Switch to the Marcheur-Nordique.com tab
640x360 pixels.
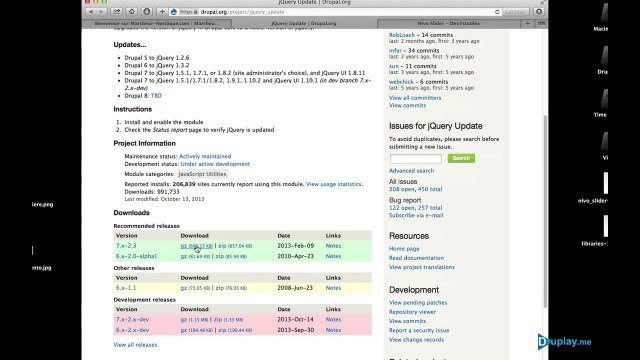pyautogui.click(x=157, y=23)
